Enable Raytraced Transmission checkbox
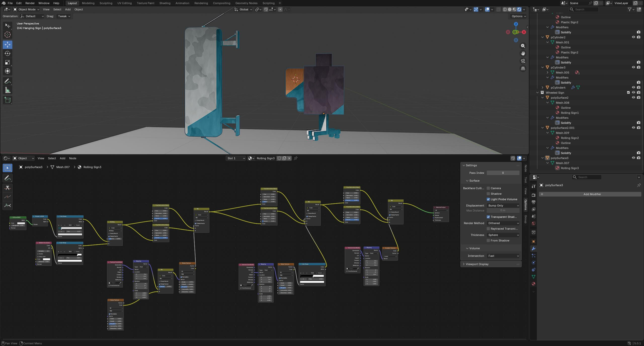The height and width of the screenshot is (346, 644). tap(488, 229)
